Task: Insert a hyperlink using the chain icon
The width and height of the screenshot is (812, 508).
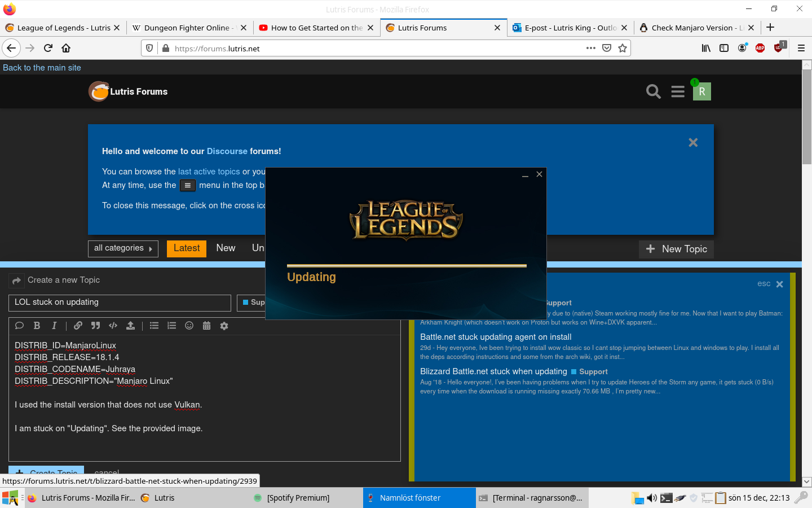Action: click(78, 326)
